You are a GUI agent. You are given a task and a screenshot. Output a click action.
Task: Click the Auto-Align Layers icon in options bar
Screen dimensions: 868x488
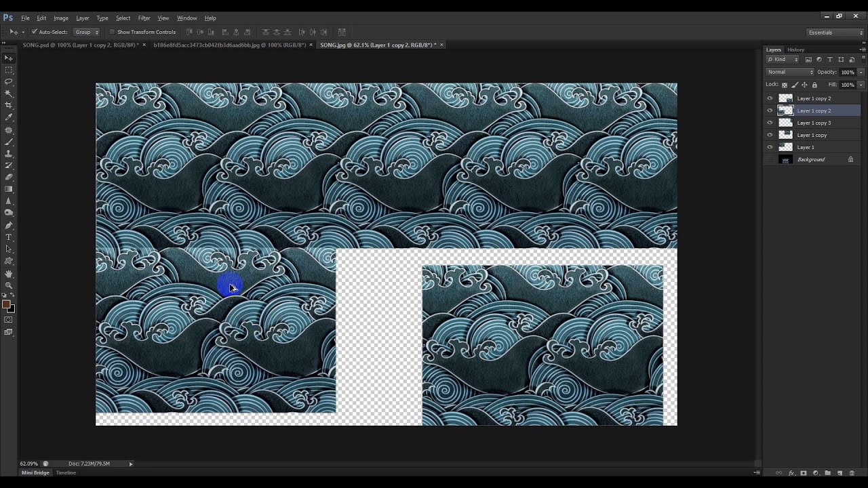[342, 32]
